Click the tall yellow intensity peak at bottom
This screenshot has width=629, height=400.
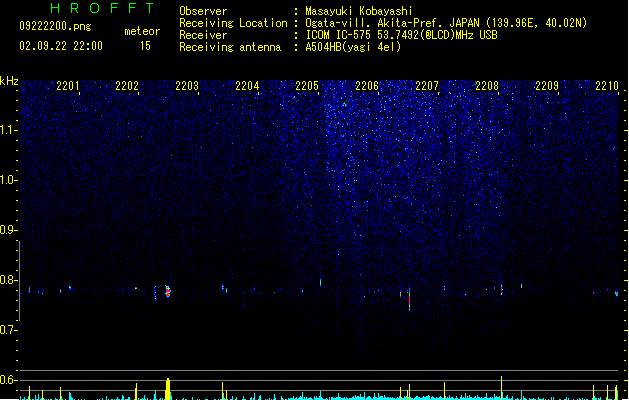(x=168, y=389)
